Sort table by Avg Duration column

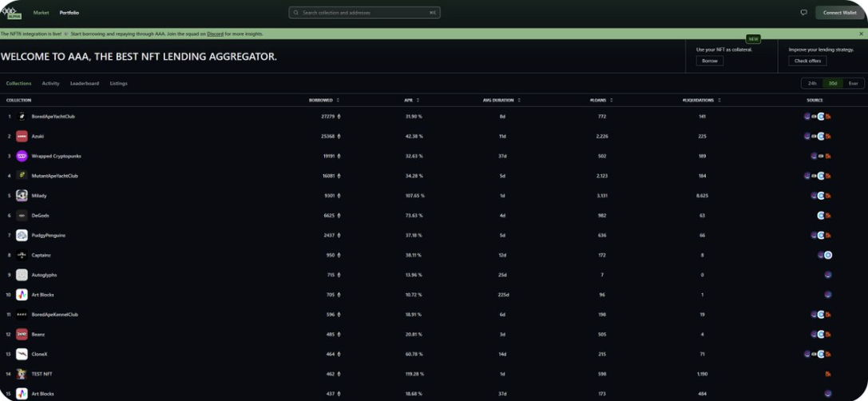(502, 100)
